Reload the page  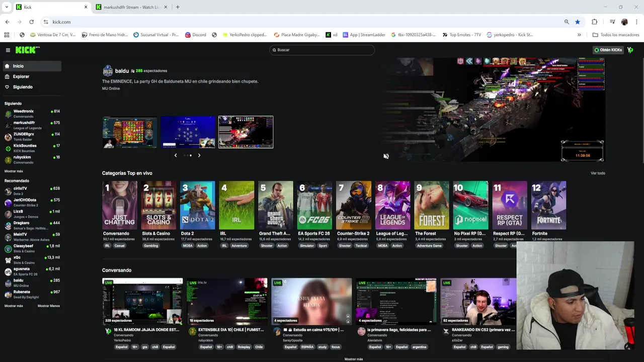click(31, 22)
